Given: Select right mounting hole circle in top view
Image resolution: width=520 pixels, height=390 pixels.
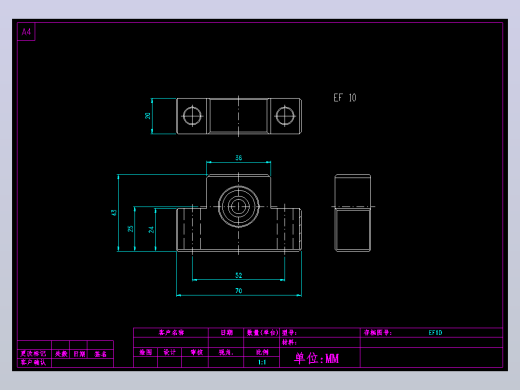Looking at the screenshot, I should click(x=285, y=116).
